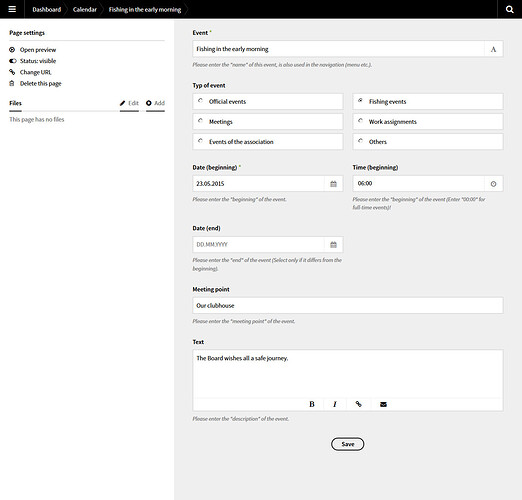
Task: Click the Meeting point input field
Action: 348,305
